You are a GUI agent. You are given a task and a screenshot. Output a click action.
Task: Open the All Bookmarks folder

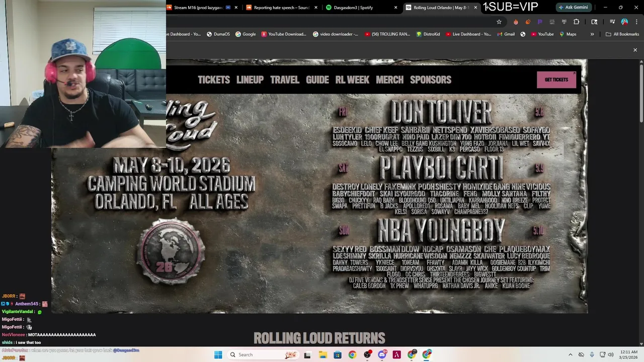pyautogui.click(x=622, y=34)
